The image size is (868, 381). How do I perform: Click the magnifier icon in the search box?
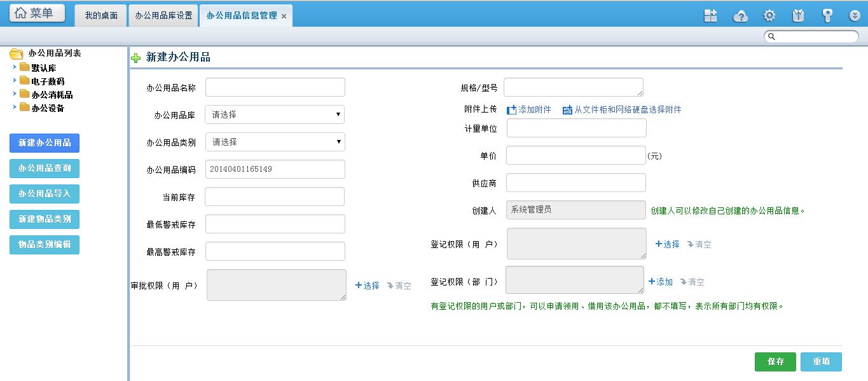click(x=771, y=36)
